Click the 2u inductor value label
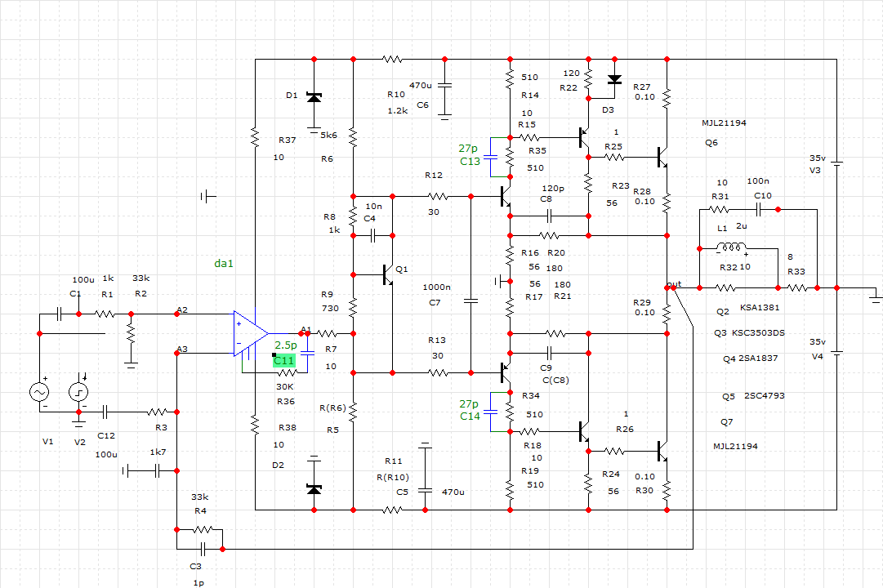883x588 pixels. click(x=742, y=226)
